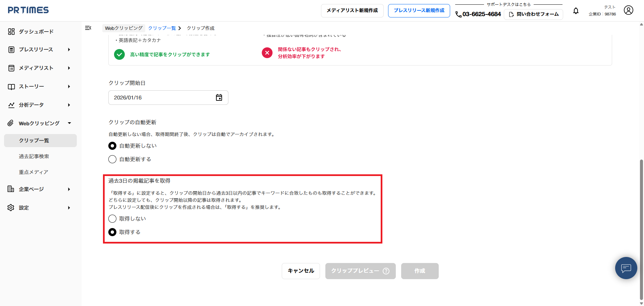Select 自動更新する radio button
Viewport: 644px width, 306px height.
pos(112,159)
